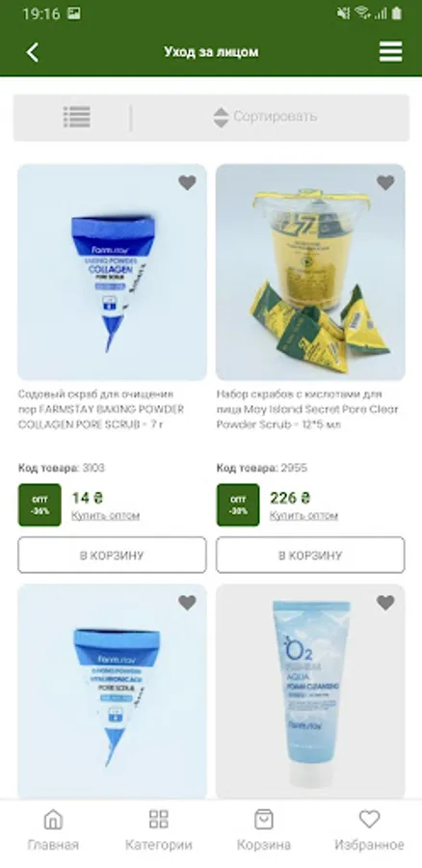Open the Категории tab
The image size is (422, 868).
[x=159, y=830]
